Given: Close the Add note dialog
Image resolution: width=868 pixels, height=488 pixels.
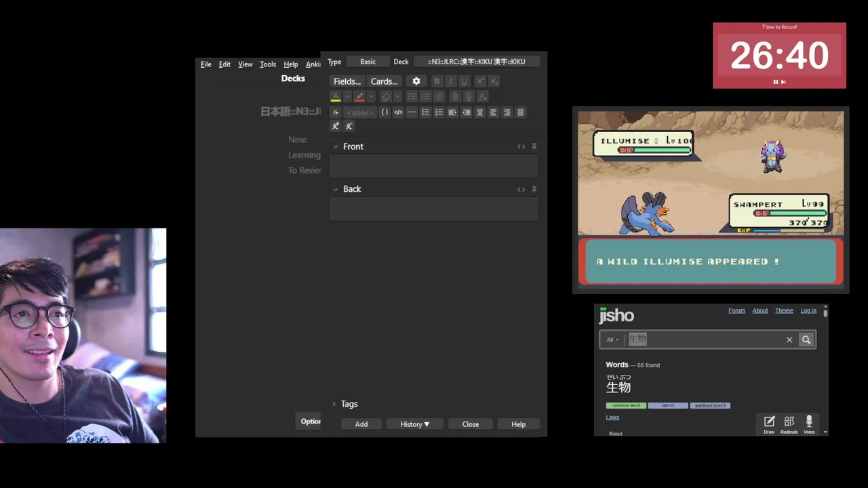Looking at the screenshot, I should (471, 424).
